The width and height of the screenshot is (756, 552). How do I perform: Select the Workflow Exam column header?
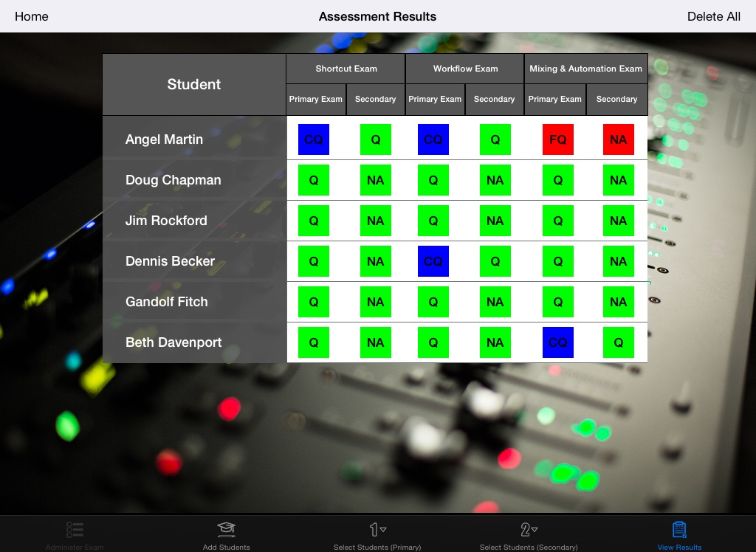(x=465, y=69)
